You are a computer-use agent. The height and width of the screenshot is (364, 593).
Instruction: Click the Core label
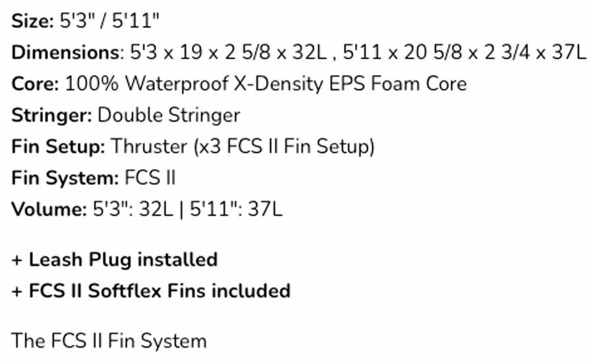35,84
